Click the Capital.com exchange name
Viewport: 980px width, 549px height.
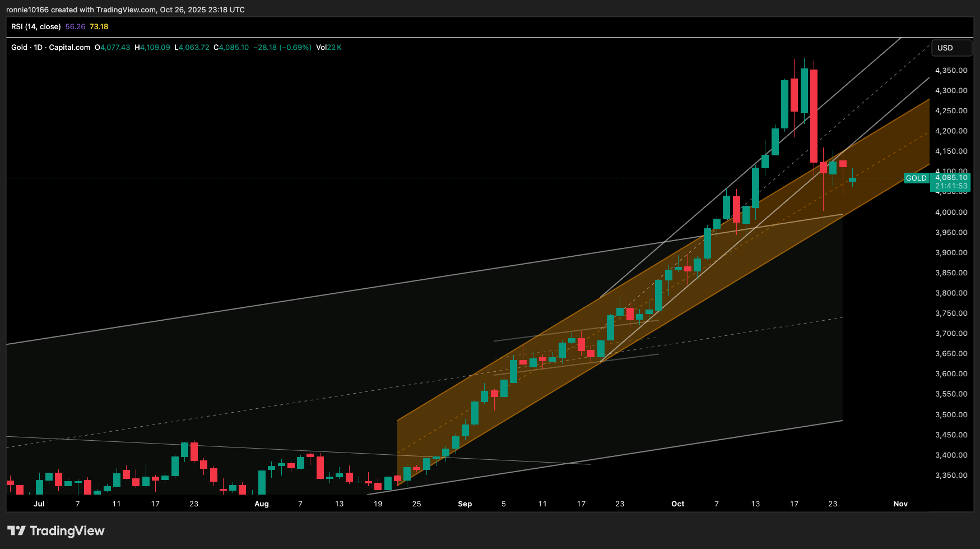[68, 48]
